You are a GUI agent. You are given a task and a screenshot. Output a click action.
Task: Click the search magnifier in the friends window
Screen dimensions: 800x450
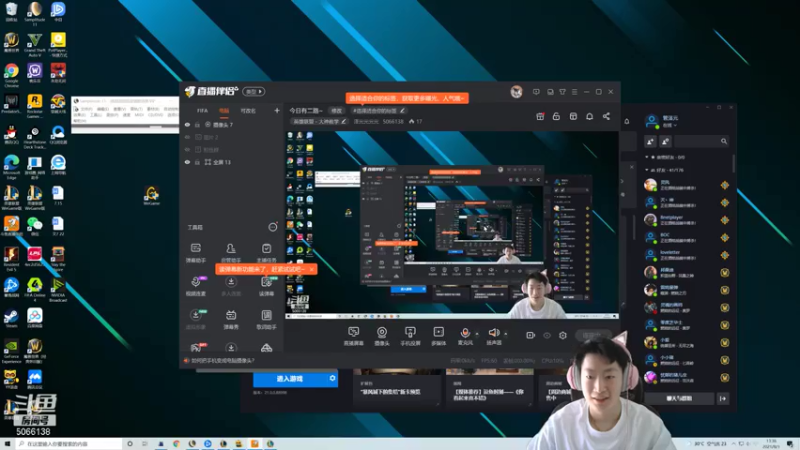coord(724,141)
